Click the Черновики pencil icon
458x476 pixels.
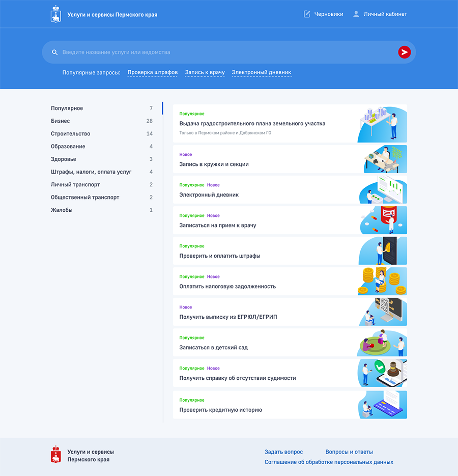coord(307,14)
